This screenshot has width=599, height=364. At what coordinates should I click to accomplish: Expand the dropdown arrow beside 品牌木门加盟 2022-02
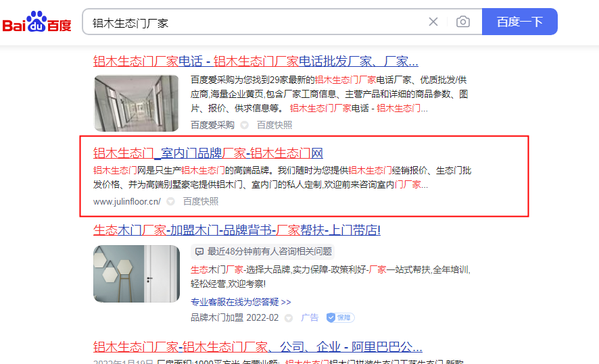(289, 318)
